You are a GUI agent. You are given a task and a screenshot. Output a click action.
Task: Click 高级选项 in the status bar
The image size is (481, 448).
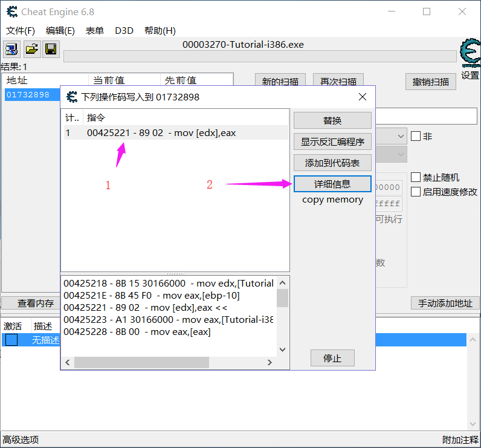tap(21, 440)
